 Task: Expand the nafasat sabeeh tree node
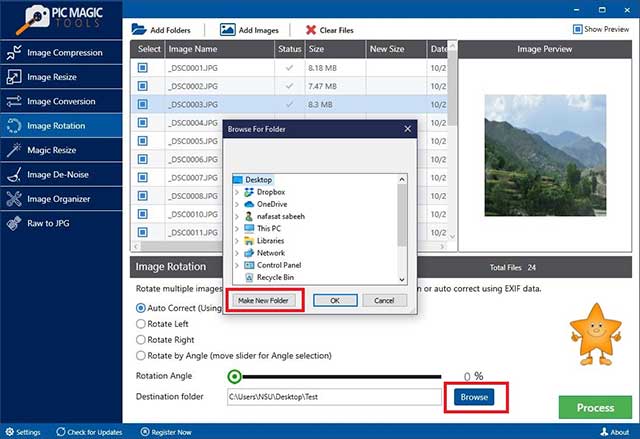click(237, 216)
